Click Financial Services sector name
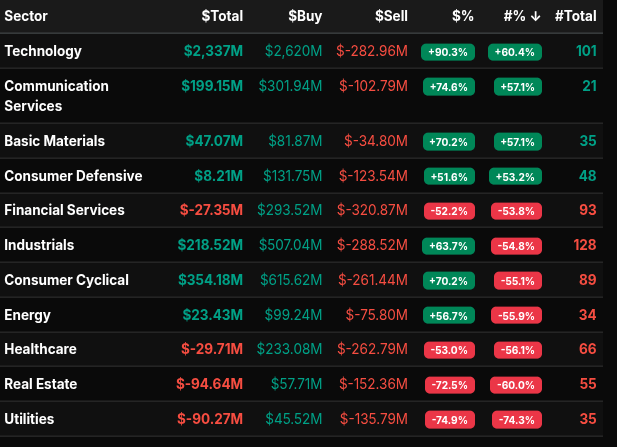Viewport: 617px width, 447px height. point(64,210)
